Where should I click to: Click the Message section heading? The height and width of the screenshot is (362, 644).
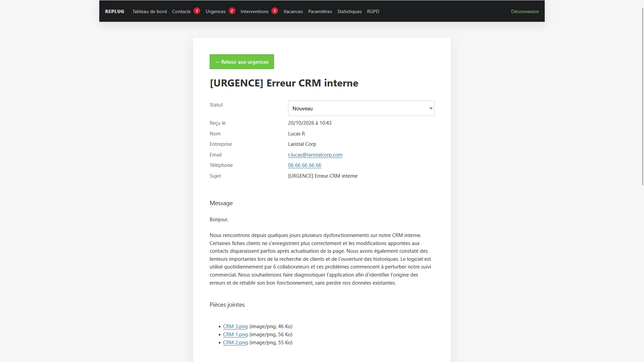(x=221, y=203)
